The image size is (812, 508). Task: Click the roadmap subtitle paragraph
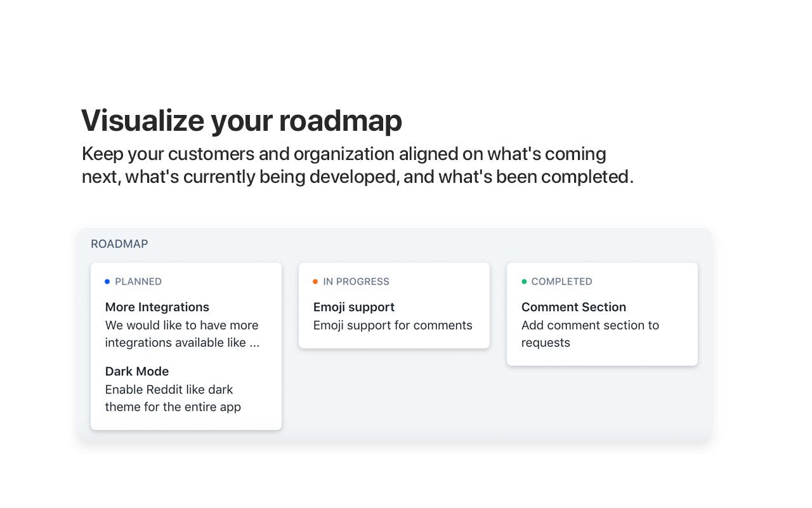coord(358,165)
